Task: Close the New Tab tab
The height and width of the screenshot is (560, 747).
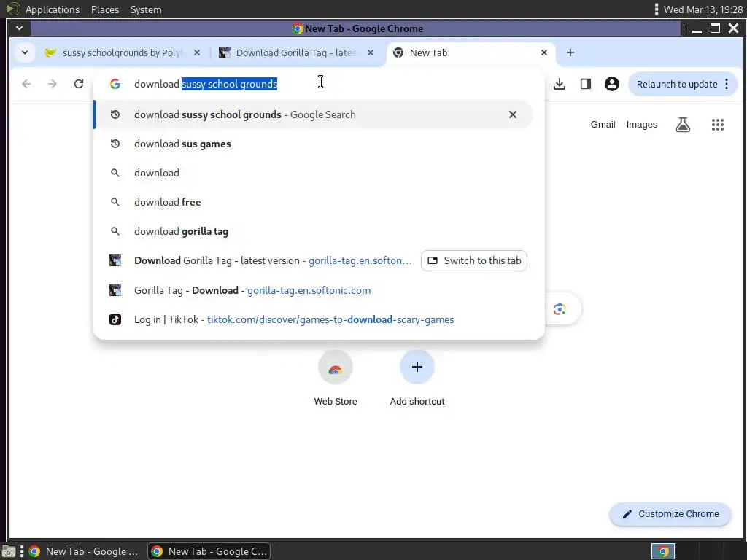Action: click(x=544, y=52)
